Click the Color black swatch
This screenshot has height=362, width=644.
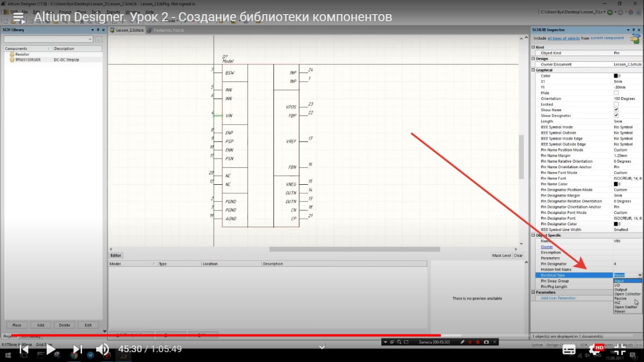(616, 76)
